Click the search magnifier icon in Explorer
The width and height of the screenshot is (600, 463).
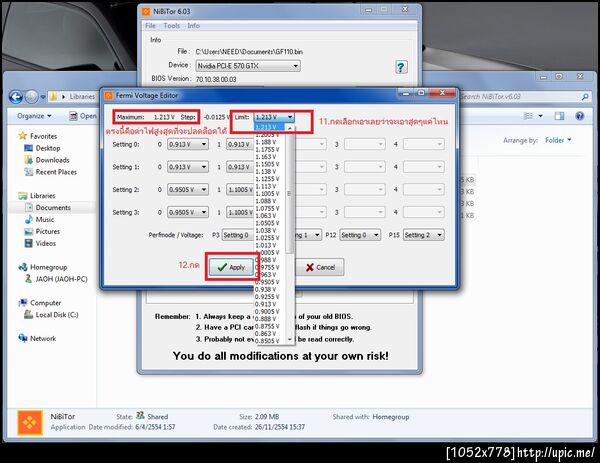tap(585, 97)
